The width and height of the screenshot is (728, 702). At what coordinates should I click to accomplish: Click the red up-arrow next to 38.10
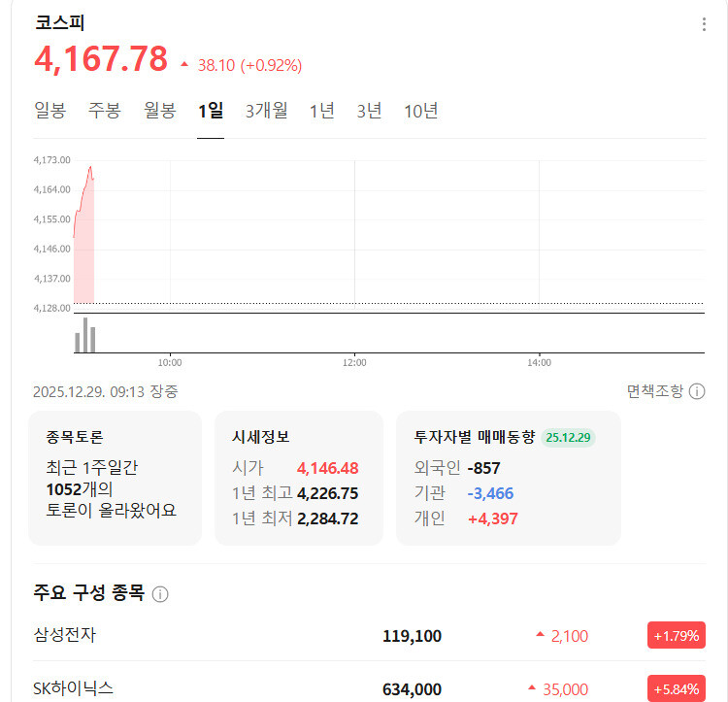pos(184,65)
